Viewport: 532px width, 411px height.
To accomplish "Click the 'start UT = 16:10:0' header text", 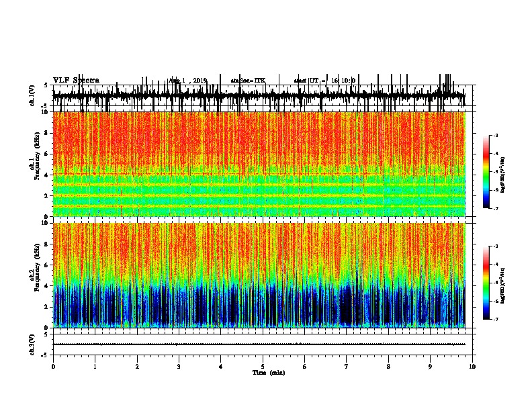I will [324, 81].
